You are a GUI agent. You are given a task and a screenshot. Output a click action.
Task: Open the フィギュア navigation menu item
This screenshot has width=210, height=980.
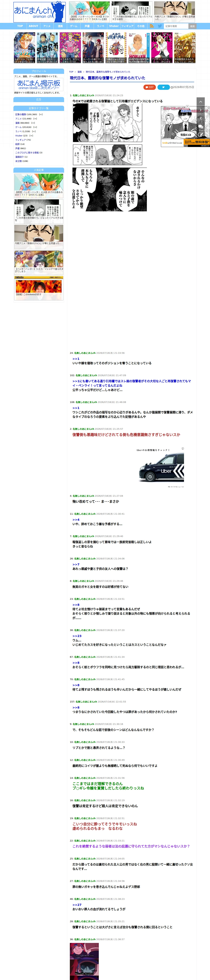127,26
